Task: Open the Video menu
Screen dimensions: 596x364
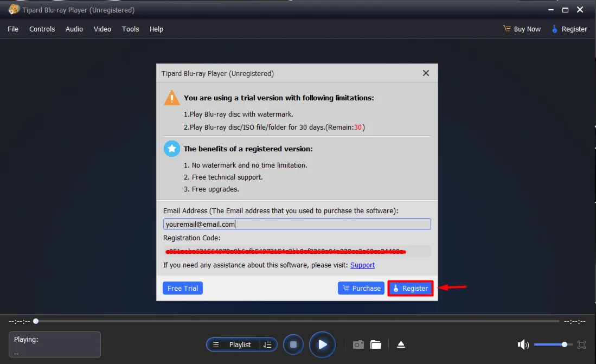Action: tap(102, 29)
